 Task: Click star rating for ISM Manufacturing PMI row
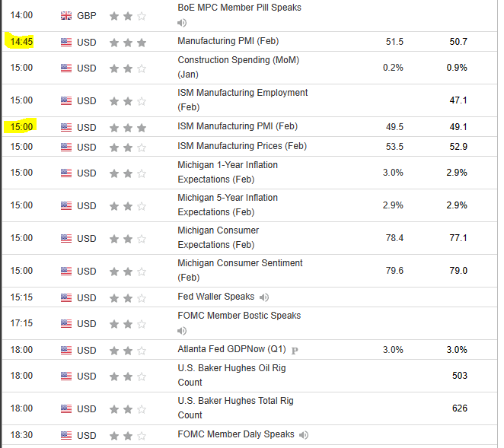pyautogui.click(x=128, y=128)
